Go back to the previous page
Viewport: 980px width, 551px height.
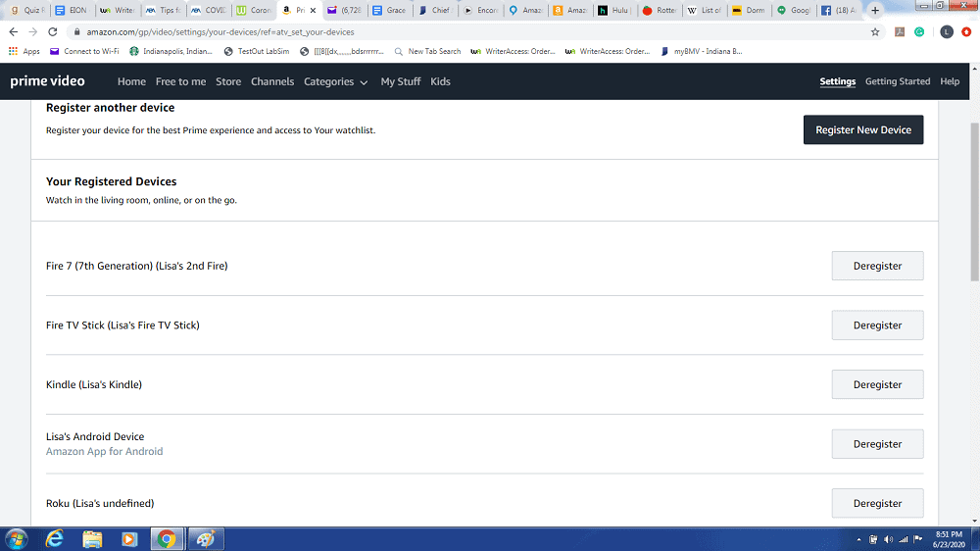tap(14, 32)
